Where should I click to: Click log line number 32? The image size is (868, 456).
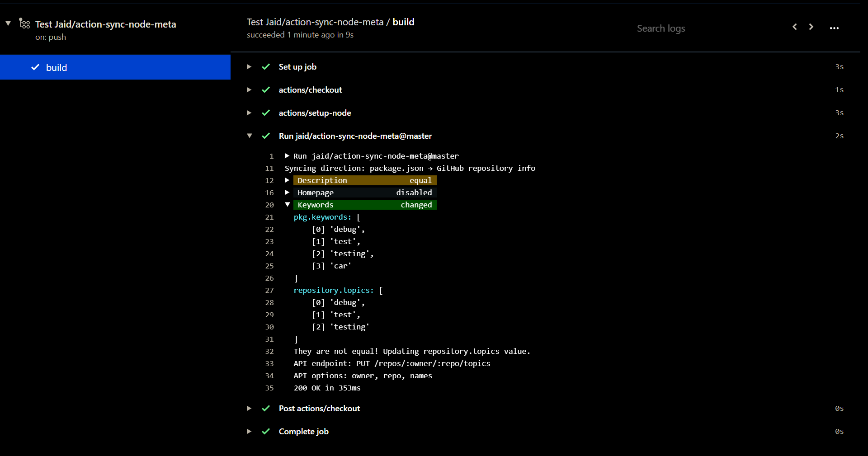269,352
